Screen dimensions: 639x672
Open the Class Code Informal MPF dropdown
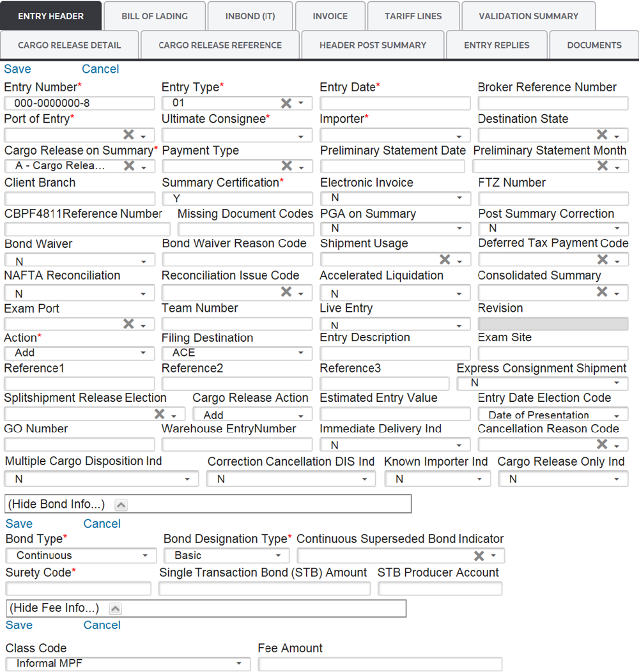[239, 664]
